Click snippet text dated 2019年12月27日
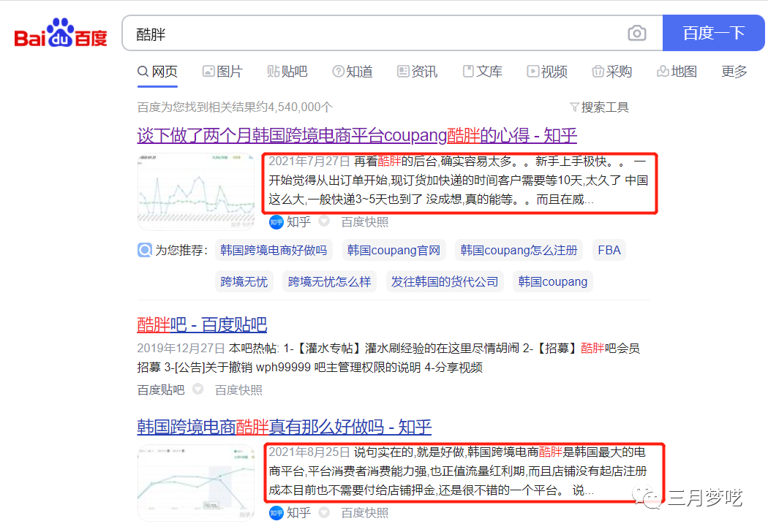The height and width of the screenshot is (532, 768). (388, 358)
